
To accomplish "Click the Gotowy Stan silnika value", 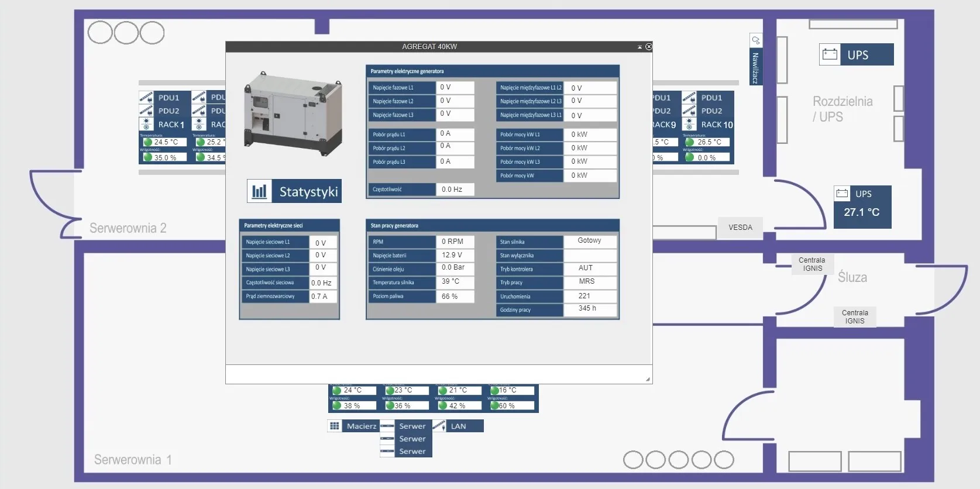I will point(590,241).
